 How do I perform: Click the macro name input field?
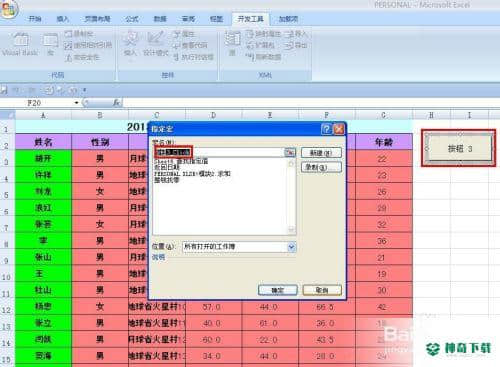pyautogui.click(x=219, y=152)
